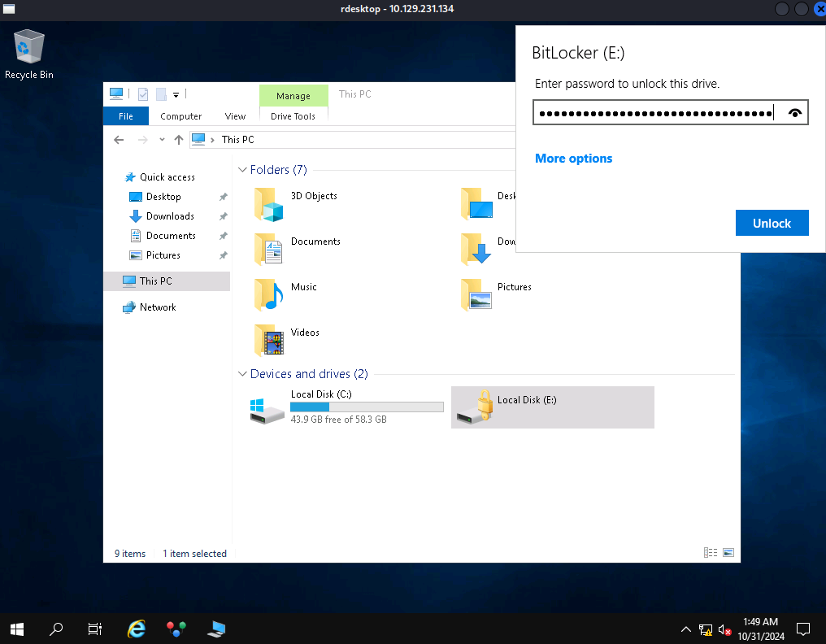Open taskbar Search
826x644 pixels.
[x=56, y=629]
